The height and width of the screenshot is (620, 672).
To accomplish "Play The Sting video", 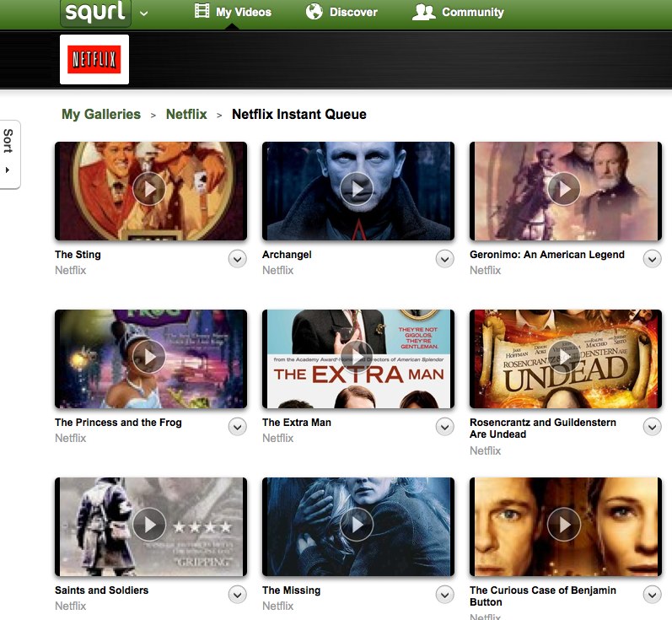I will point(149,189).
